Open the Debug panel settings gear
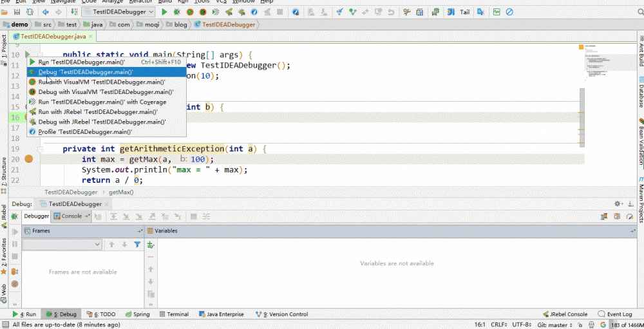Image resolution: width=644 pixels, height=329 pixels. pyautogui.click(x=619, y=203)
